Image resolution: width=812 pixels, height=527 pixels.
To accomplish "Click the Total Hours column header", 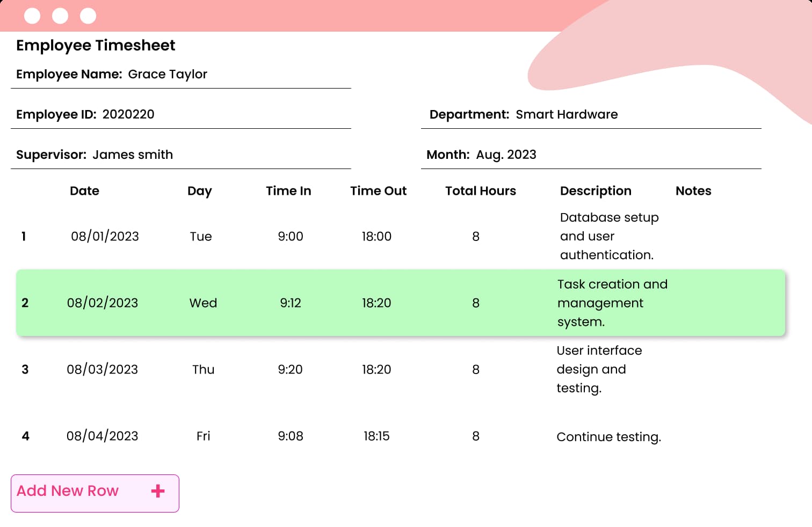I will click(480, 191).
